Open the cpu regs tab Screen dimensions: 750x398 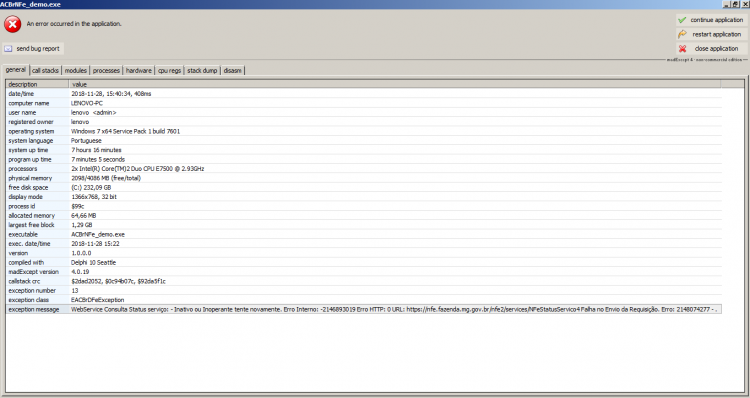point(169,71)
